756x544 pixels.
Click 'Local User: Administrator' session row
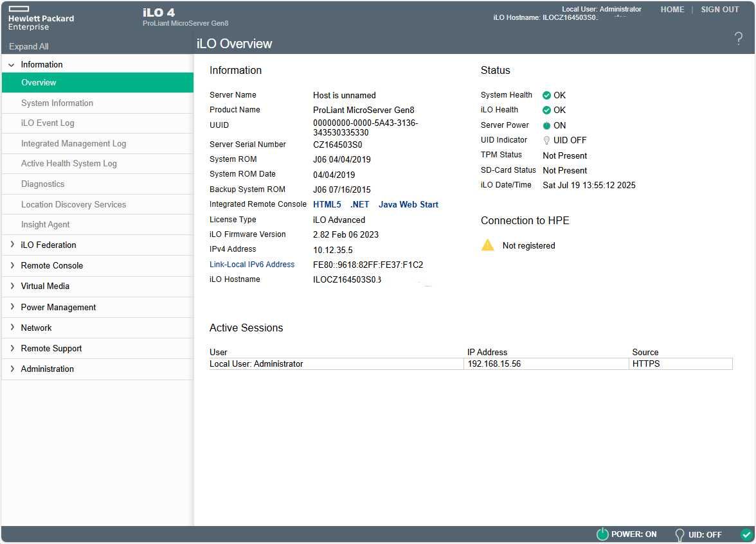[336, 364]
